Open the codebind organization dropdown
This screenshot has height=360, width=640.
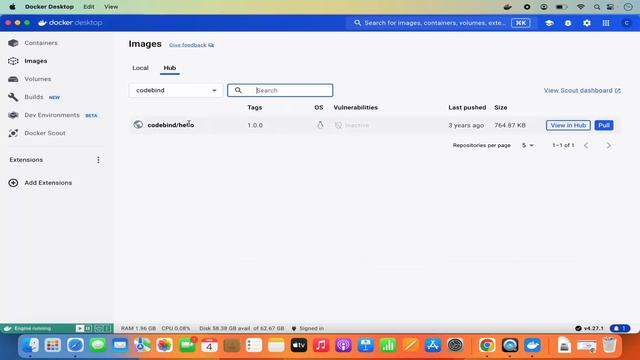point(176,90)
